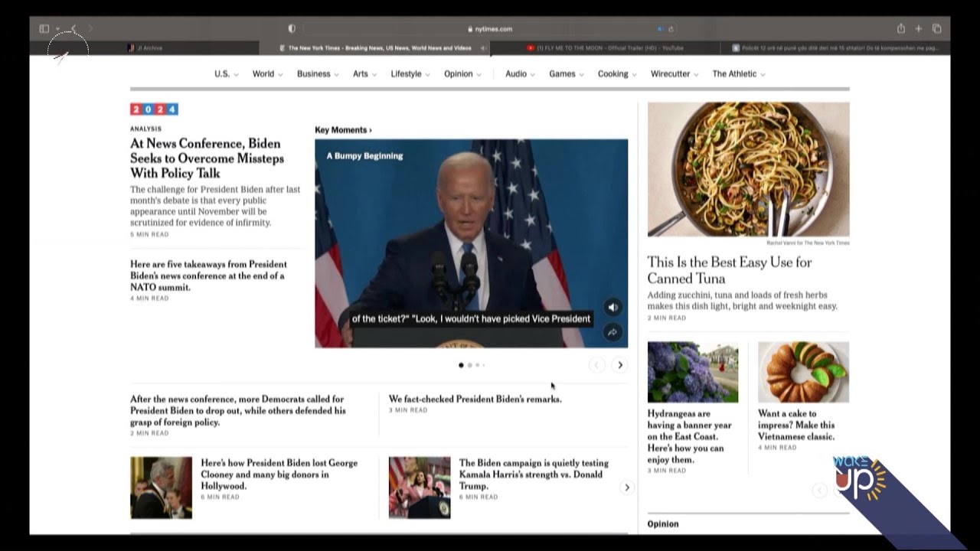Open 'At News Conference, Biden Seeks' headline
This screenshot has height=551, width=980.
pos(207,158)
